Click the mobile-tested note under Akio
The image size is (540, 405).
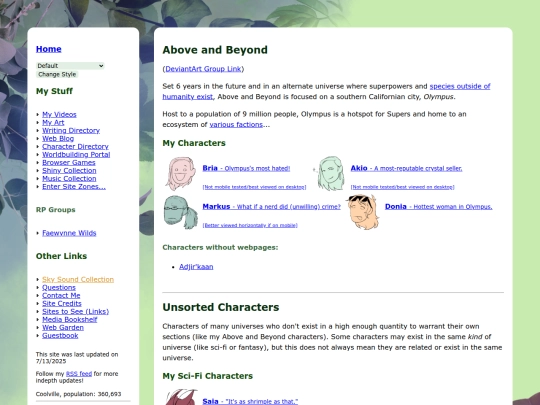[402, 187]
